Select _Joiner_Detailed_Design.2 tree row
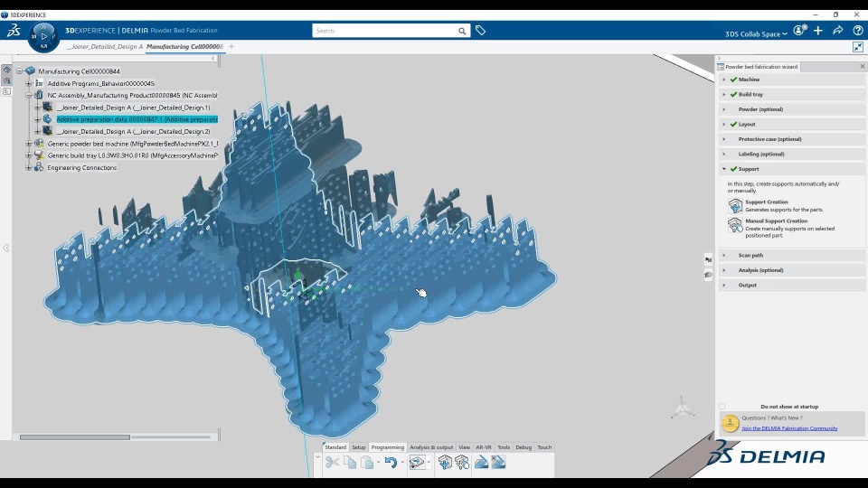The height and width of the screenshot is (488, 868). [134, 132]
